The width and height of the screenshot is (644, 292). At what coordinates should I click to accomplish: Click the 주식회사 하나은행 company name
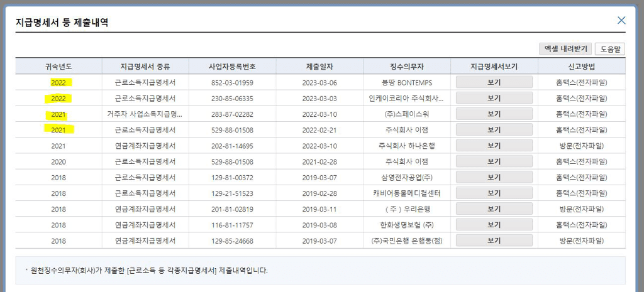407,146
